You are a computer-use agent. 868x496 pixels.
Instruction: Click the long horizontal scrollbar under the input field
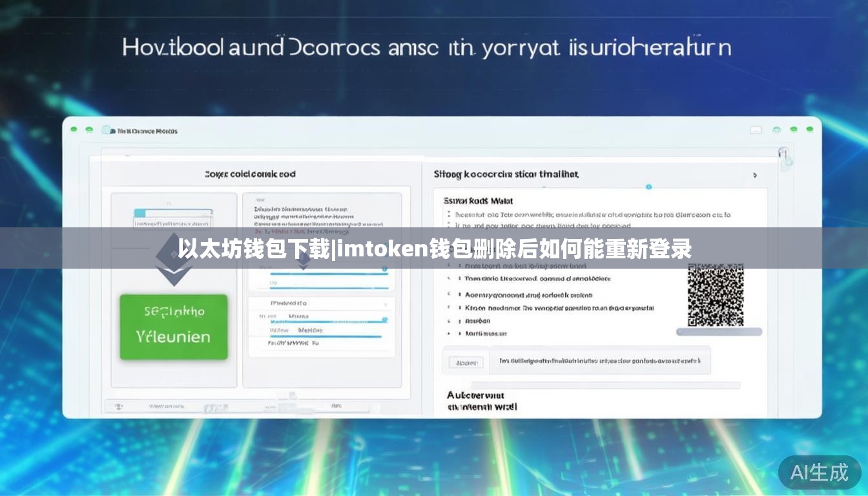pyautogui.click(x=593, y=386)
